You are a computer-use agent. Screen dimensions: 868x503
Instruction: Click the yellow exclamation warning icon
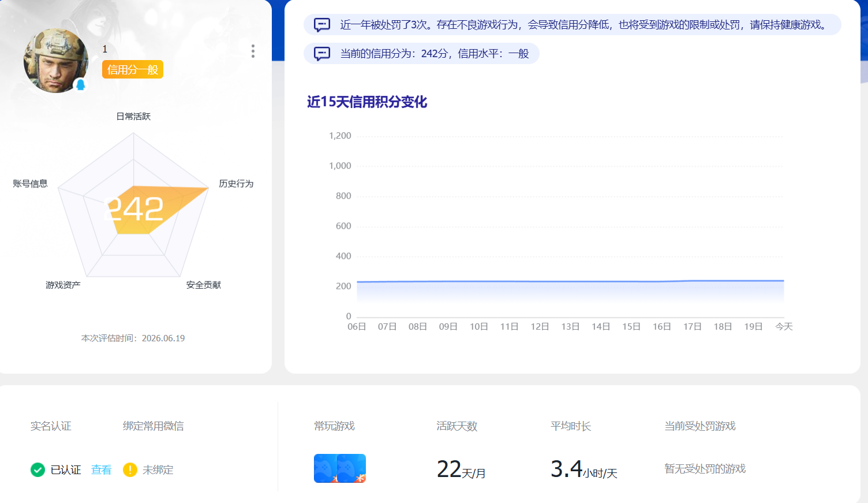tap(130, 470)
